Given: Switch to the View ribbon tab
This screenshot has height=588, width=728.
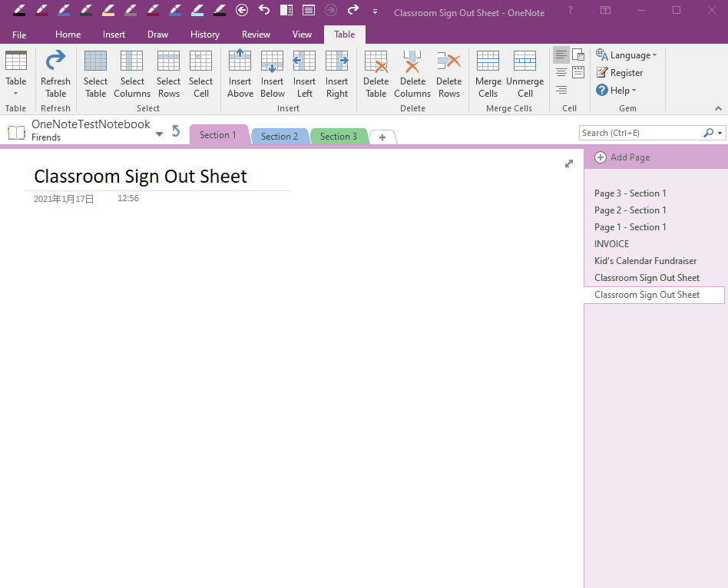Looking at the screenshot, I should [302, 35].
